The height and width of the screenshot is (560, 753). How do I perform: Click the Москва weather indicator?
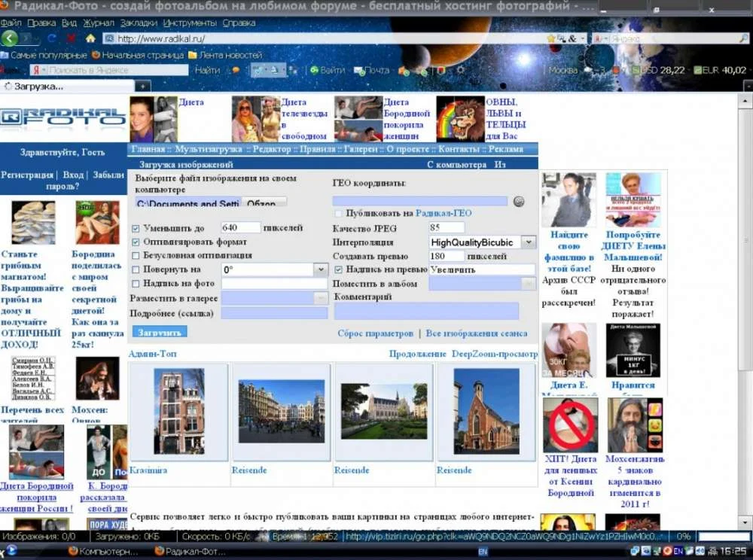[562, 70]
